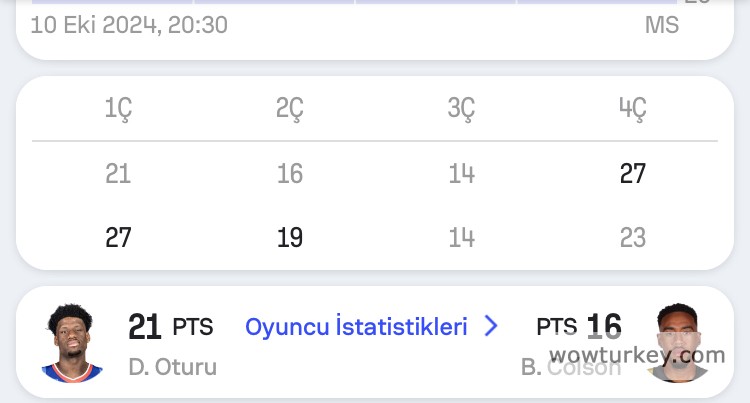Click the match date 10 Eki 2024, 20:30

[129, 25]
